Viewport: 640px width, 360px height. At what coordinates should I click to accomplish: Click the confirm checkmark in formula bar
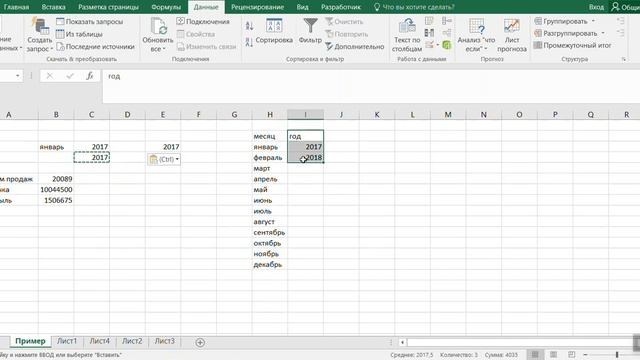tap(70, 76)
